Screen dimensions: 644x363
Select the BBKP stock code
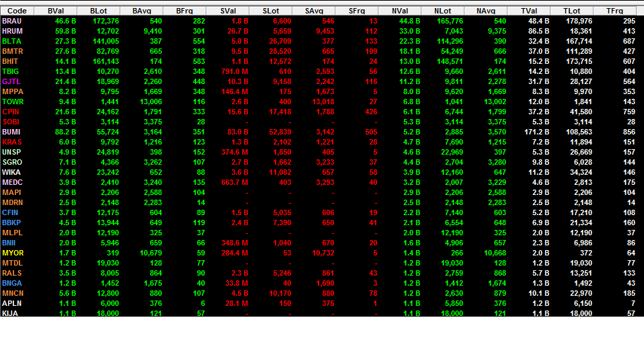pyautogui.click(x=11, y=223)
